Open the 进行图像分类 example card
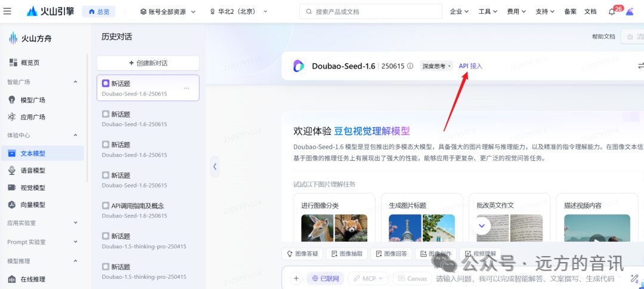644x289 pixels. pyautogui.click(x=335, y=217)
